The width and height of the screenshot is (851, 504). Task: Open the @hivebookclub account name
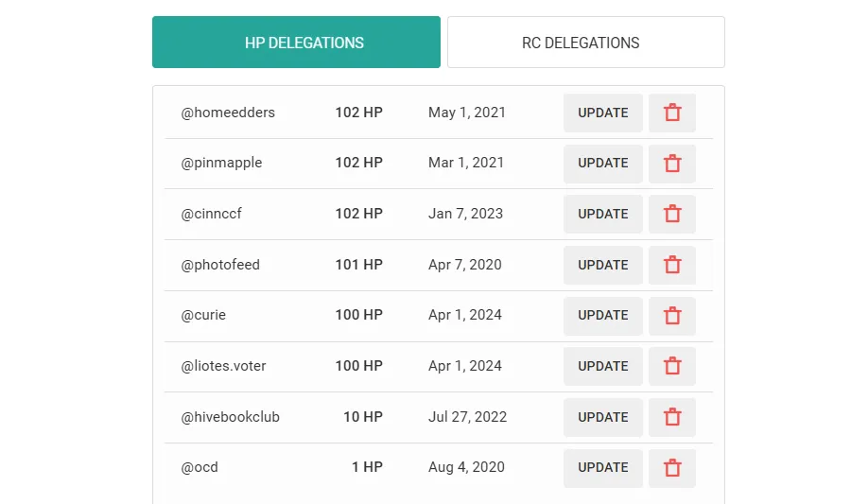(230, 417)
